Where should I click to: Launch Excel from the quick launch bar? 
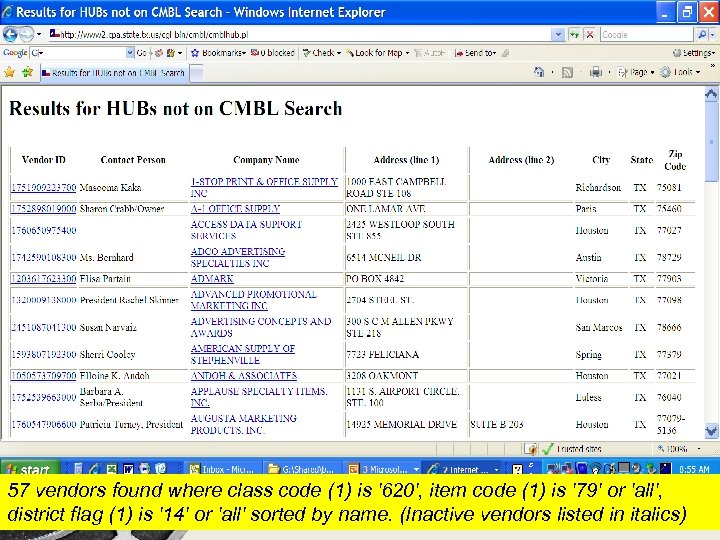tap(112, 469)
